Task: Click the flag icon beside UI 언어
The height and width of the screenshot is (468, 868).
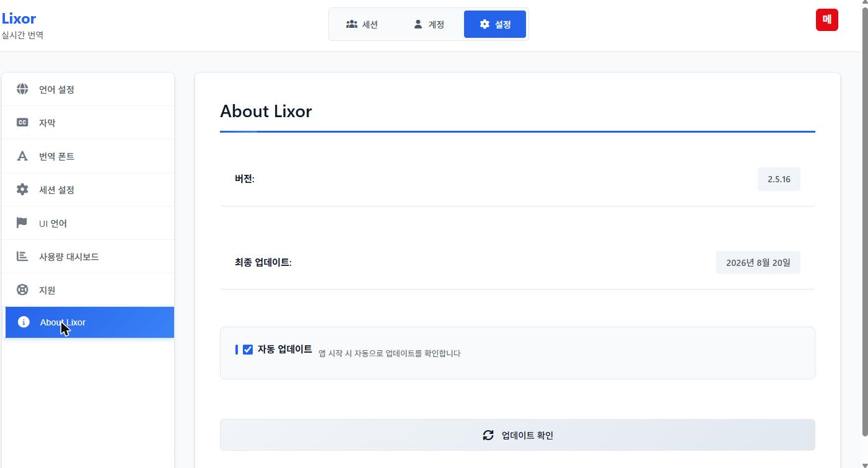Action: 22,223
